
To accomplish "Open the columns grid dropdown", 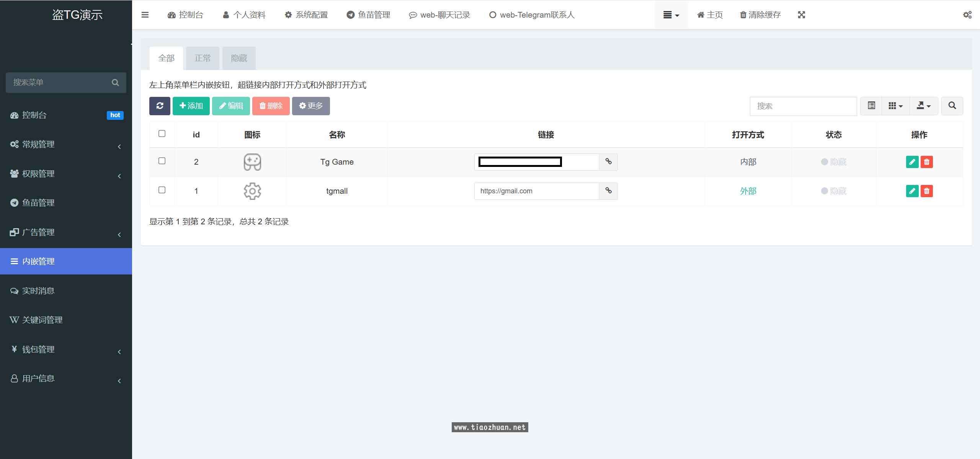I will [895, 106].
